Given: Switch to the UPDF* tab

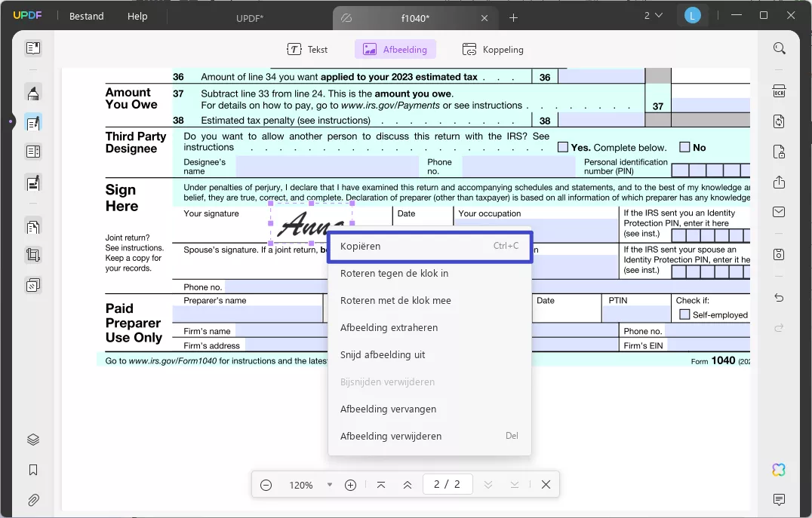Looking at the screenshot, I should [x=250, y=18].
